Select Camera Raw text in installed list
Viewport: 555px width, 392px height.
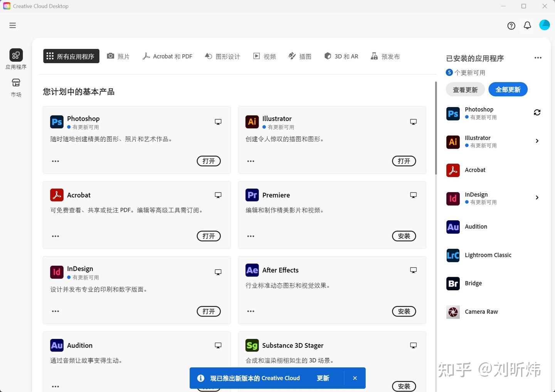481,312
